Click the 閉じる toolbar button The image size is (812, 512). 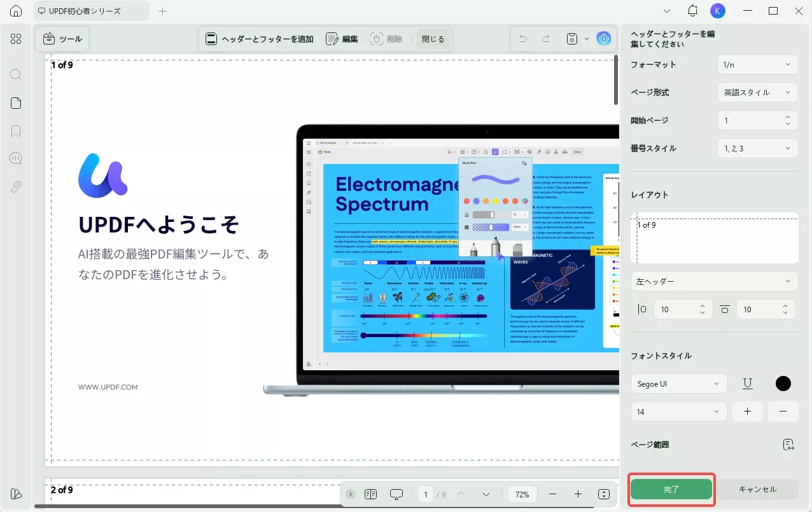pyautogui.click(x=433, y=39)
